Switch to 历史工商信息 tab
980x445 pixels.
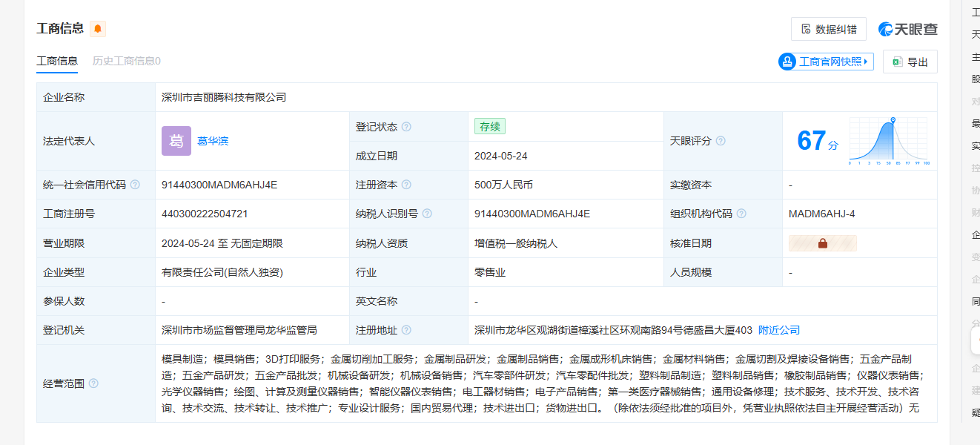pyautogui.click(x=126, y=61)
